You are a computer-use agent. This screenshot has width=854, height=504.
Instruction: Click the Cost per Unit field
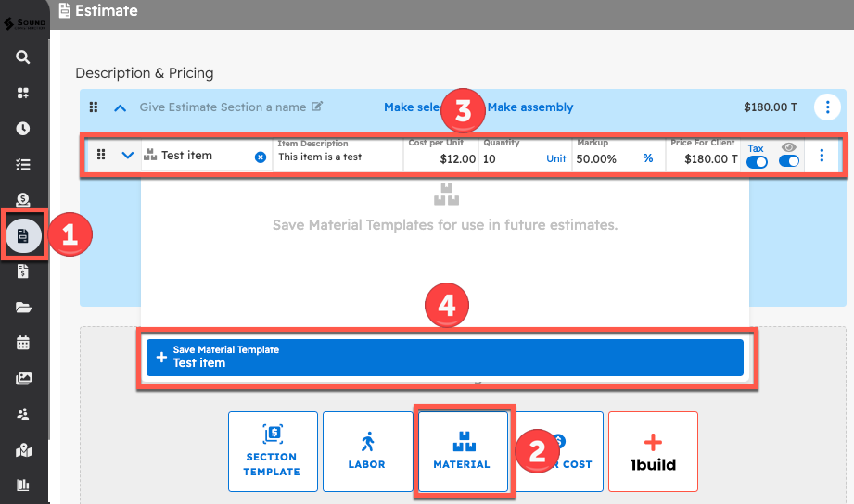coord(442,158)
